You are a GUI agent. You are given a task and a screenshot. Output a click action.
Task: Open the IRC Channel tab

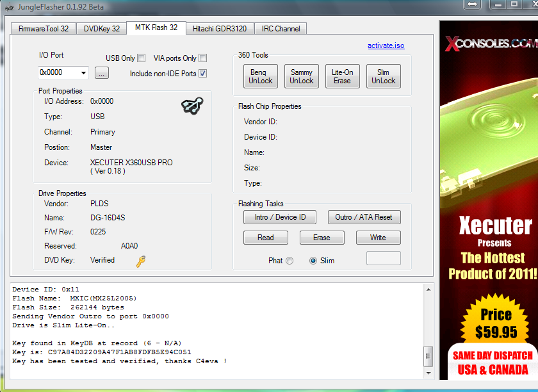[x=281, y=29]
